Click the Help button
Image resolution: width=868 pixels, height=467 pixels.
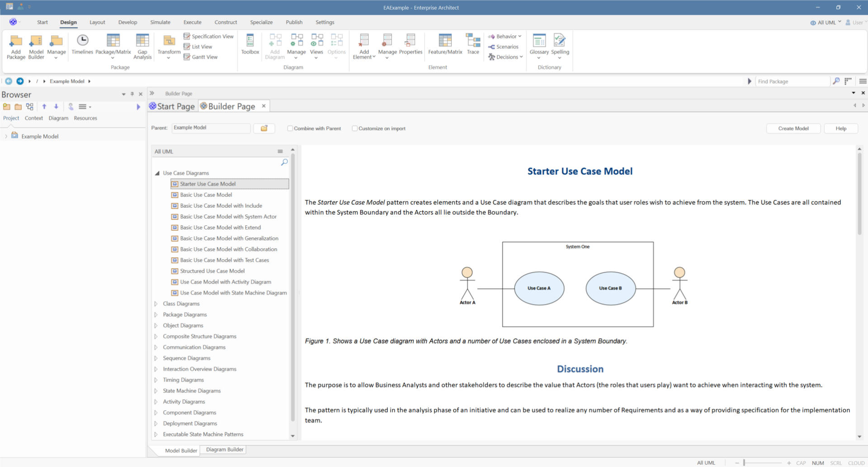pos(841,129)
